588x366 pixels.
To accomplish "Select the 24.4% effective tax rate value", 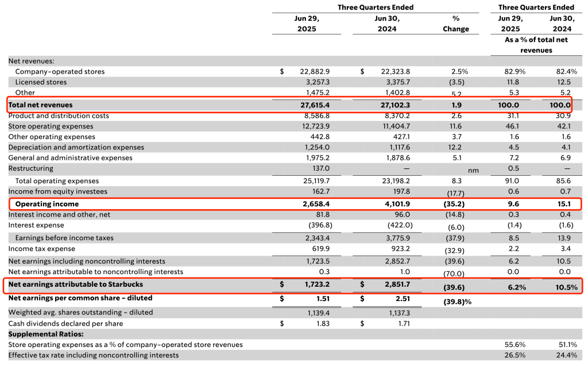I will click(567, 355).
